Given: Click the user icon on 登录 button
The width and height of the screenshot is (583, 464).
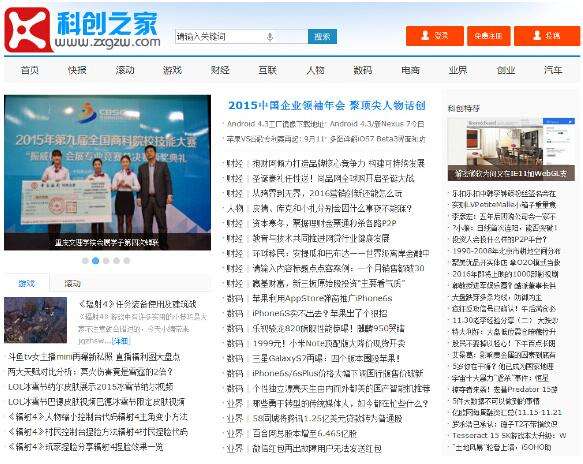Looking at the screenshot, I should point(425,35).
